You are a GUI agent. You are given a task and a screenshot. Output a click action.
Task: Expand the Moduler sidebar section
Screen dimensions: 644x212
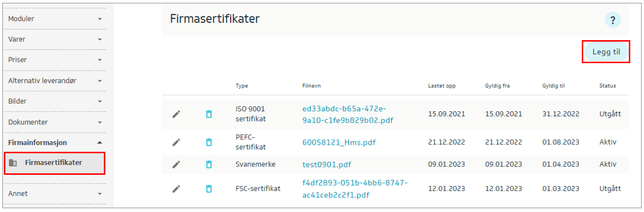[54, 19]
